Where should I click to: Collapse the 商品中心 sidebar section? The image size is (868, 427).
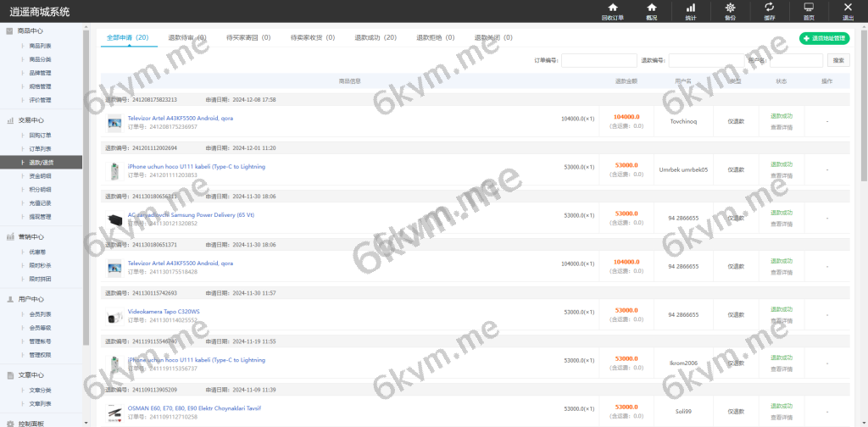point(31,30)
